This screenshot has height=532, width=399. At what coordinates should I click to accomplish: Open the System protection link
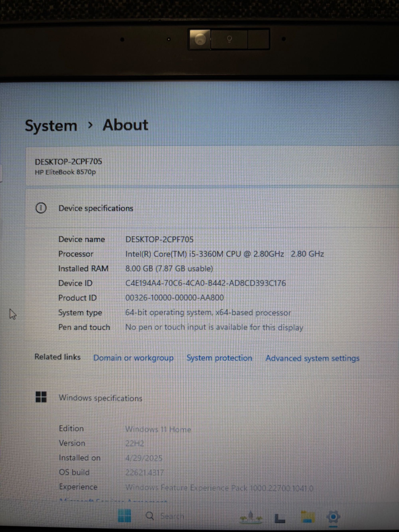click(219, 358)
